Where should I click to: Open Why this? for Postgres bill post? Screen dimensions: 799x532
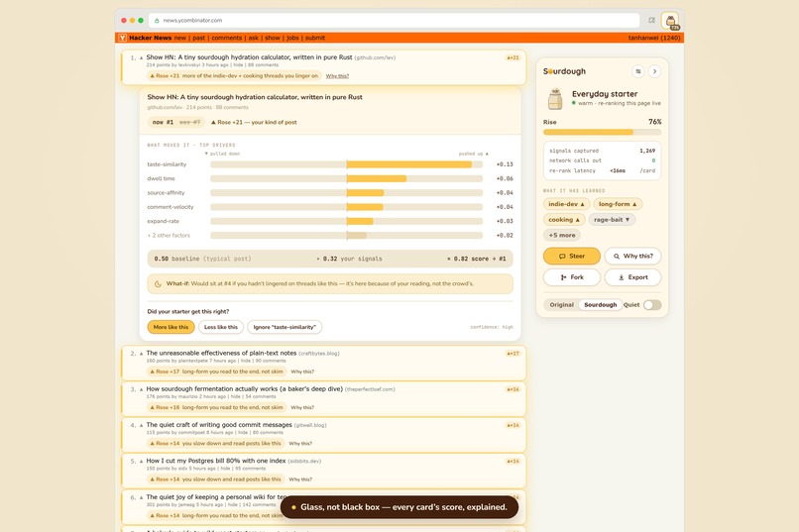click(300, 479)
